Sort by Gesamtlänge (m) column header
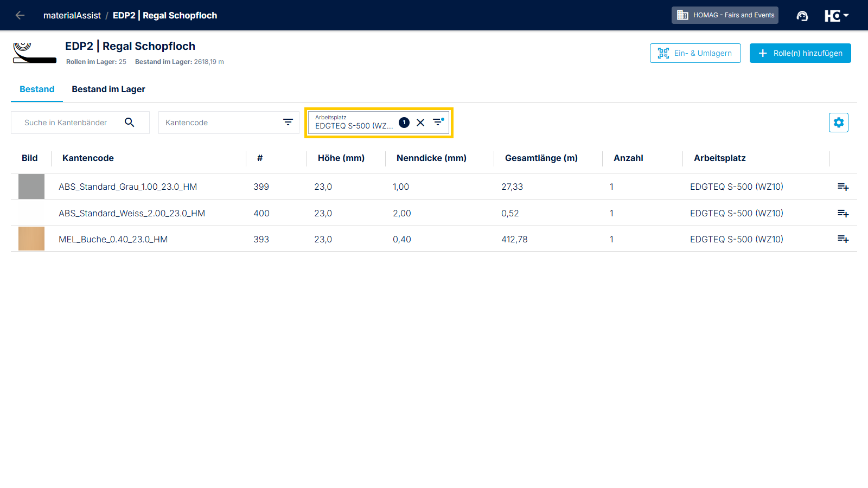 541,158
